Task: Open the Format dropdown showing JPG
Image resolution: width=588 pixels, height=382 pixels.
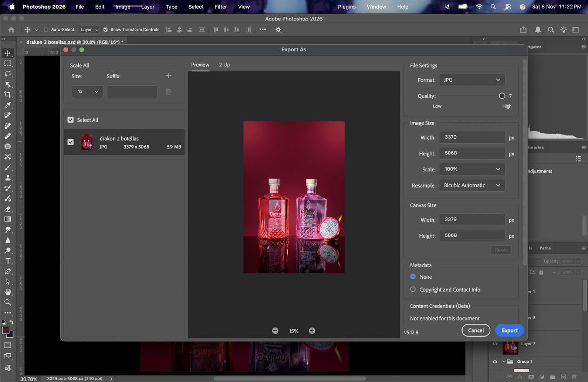Action: pos(472,80)
